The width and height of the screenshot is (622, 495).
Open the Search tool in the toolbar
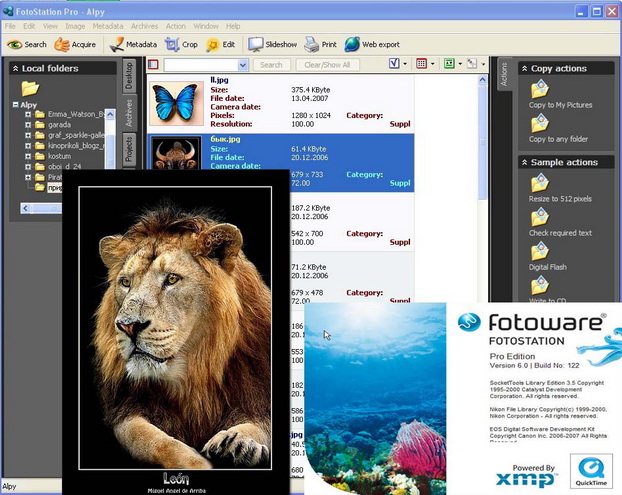pos(27,44)
